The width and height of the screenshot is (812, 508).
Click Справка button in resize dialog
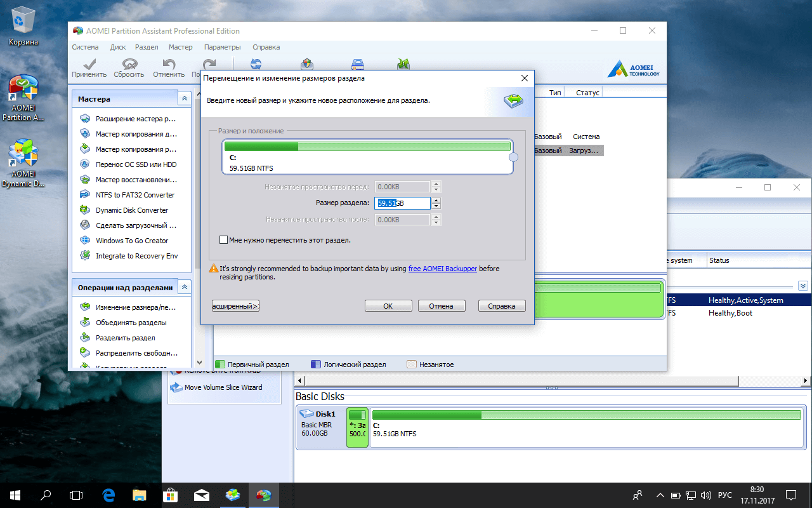tap(502, 306)
